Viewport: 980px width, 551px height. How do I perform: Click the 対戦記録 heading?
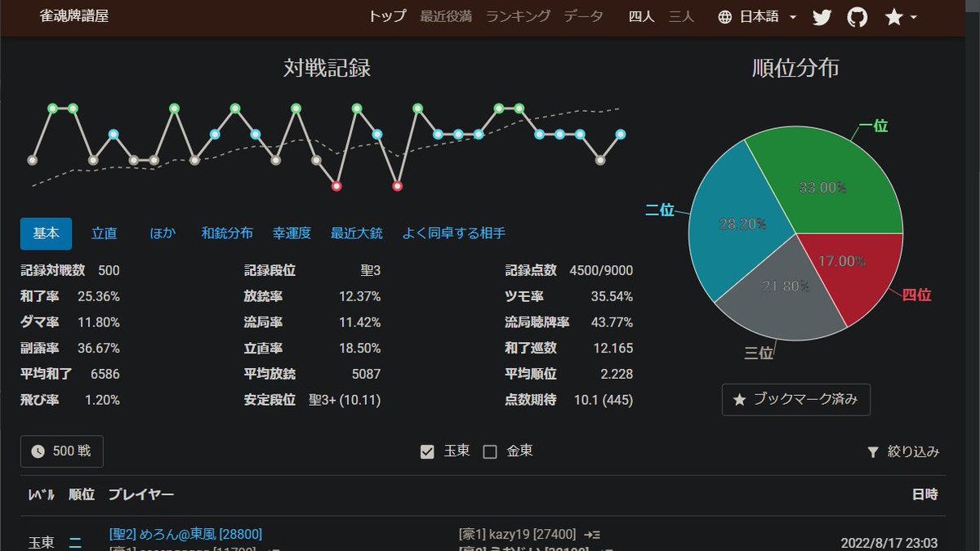tap(327, 68)
